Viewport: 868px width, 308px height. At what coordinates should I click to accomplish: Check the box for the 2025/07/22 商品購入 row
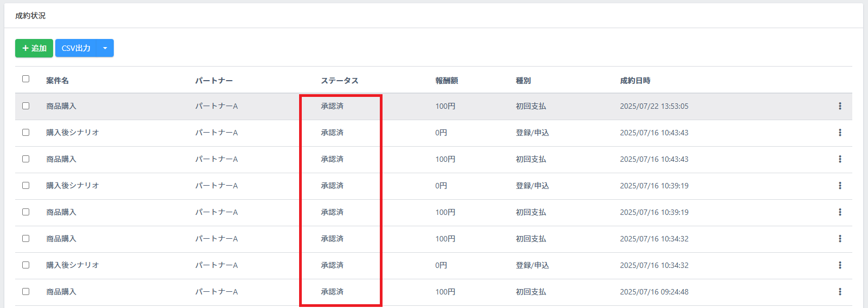[25, 106]
